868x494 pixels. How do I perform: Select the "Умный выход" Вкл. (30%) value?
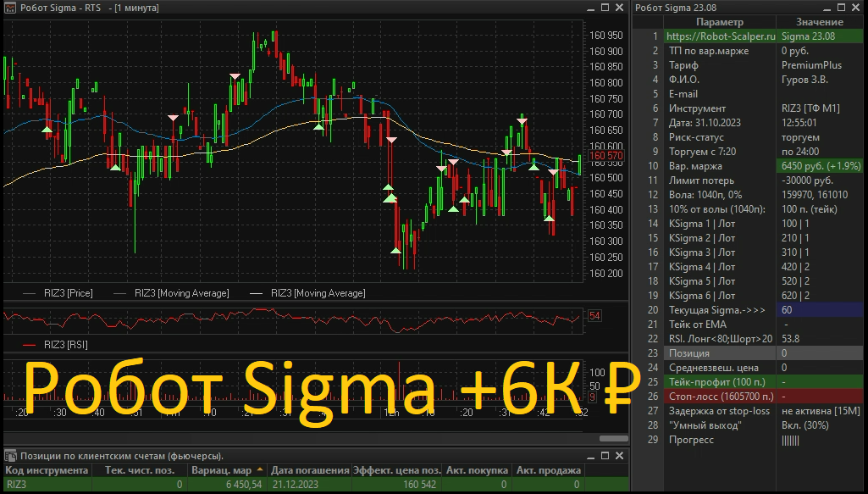[820, 425]
